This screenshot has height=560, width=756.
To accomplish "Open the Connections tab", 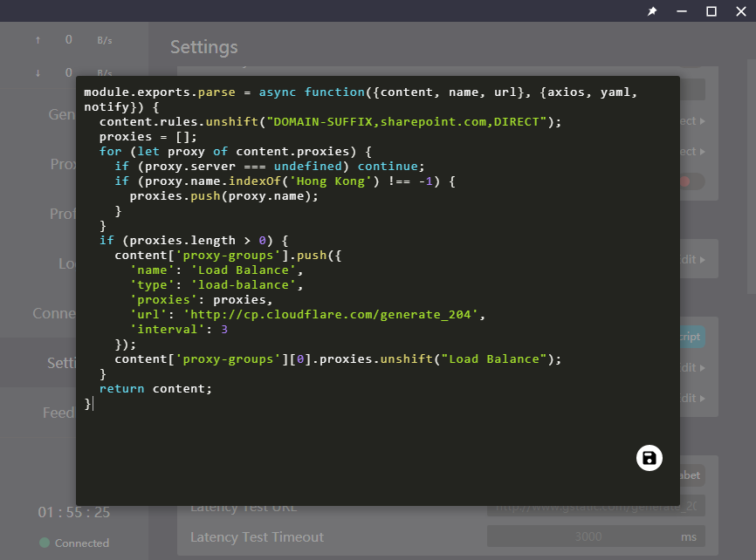I will [54, 313].
